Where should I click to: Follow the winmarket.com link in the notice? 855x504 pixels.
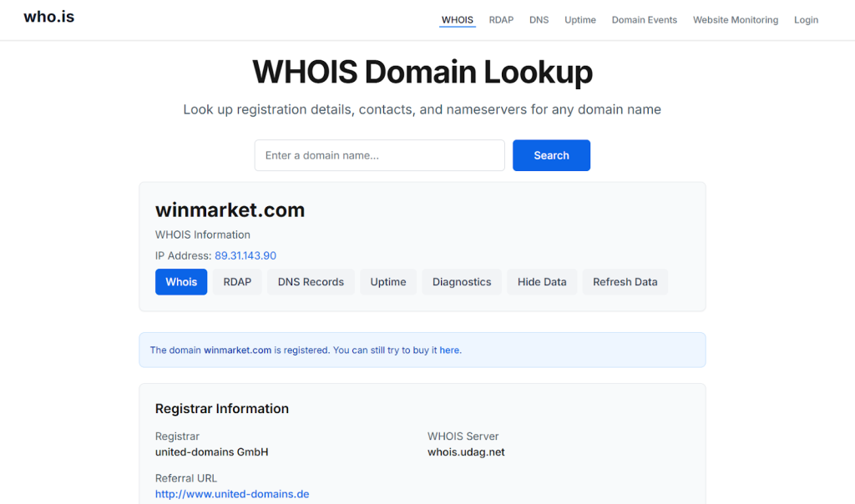(x=237, y=350)
